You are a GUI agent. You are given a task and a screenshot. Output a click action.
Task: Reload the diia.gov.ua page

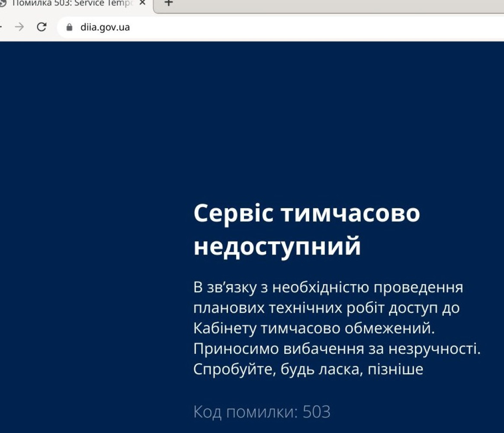[42, 27]
